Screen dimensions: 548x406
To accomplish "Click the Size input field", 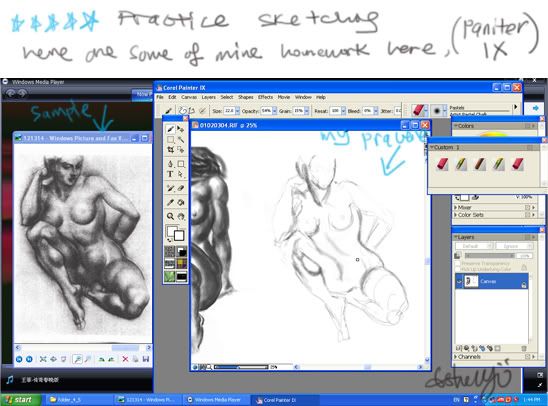I will pyautogui.click(x=229, y=111).
